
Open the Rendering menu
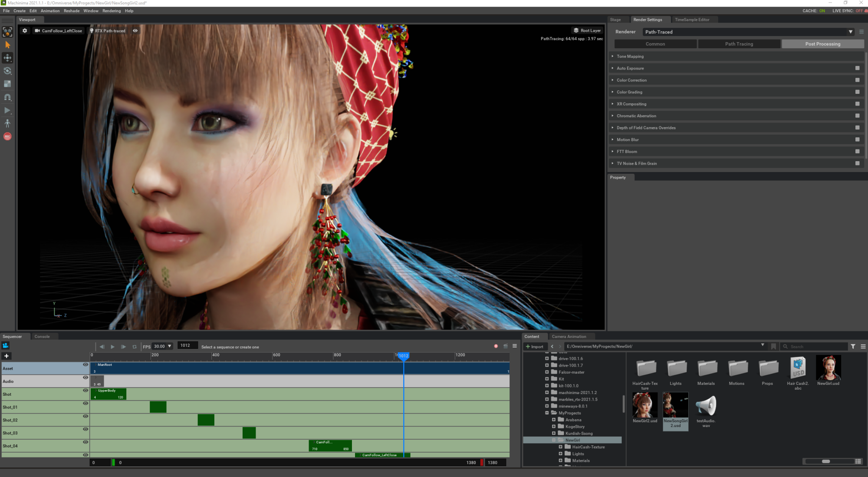(112, 11)
